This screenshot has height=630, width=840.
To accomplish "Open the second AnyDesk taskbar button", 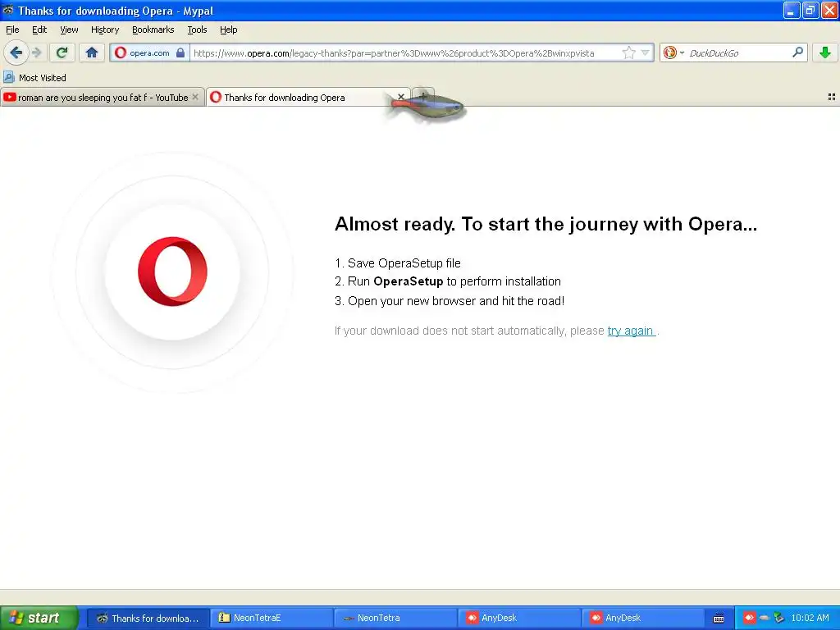I will tap(643, 619).
